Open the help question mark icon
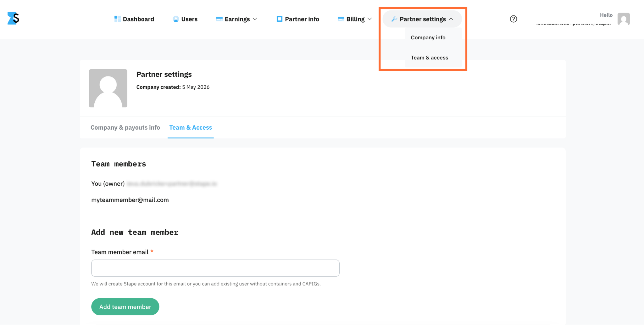Viewport: 644px width, 325px height. click(514, 19)
